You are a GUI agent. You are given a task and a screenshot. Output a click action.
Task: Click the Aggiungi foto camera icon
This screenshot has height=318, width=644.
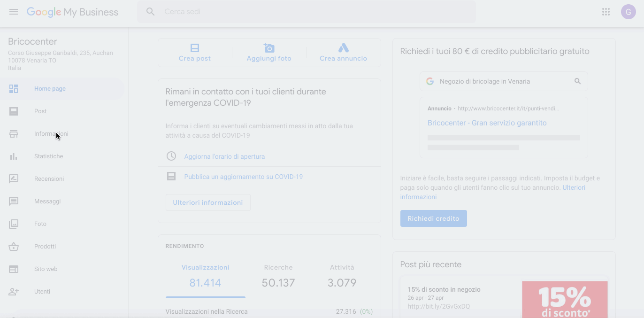click(x=269, y=48)
